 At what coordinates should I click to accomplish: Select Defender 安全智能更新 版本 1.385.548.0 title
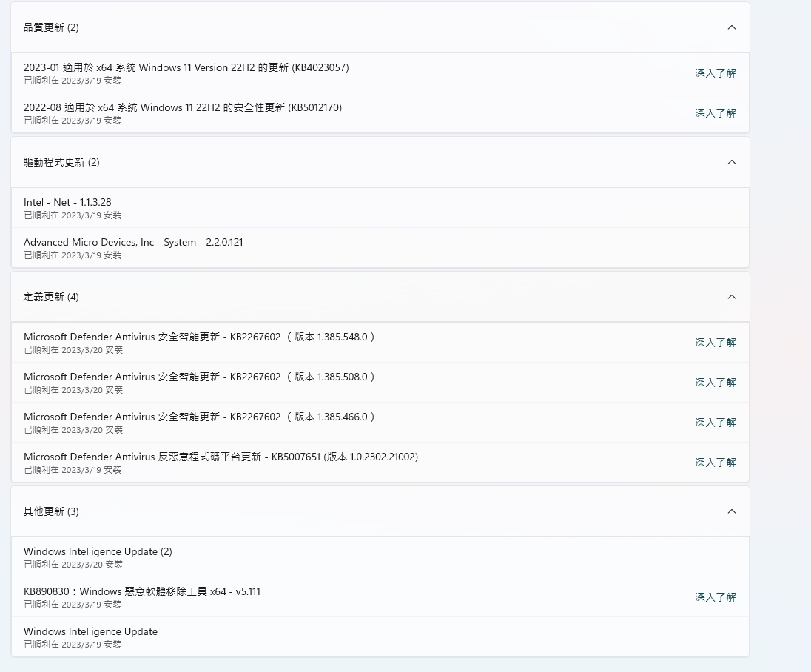199,337
